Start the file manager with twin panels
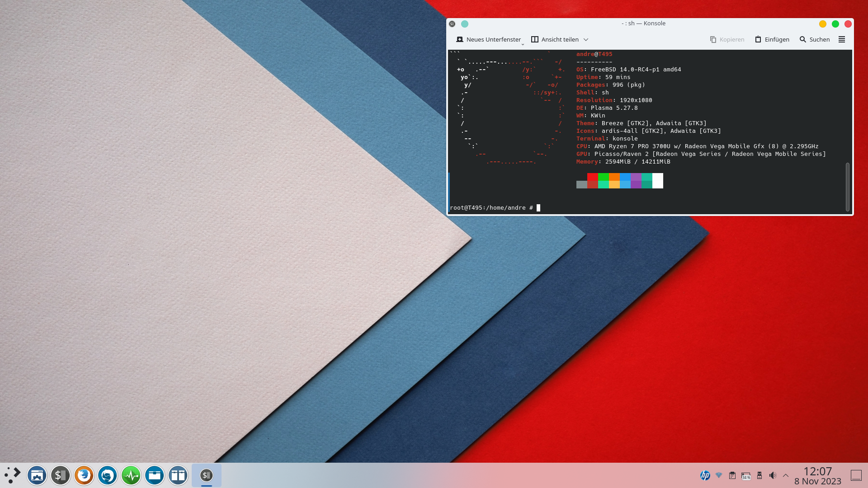 click(x=178, y=475)
